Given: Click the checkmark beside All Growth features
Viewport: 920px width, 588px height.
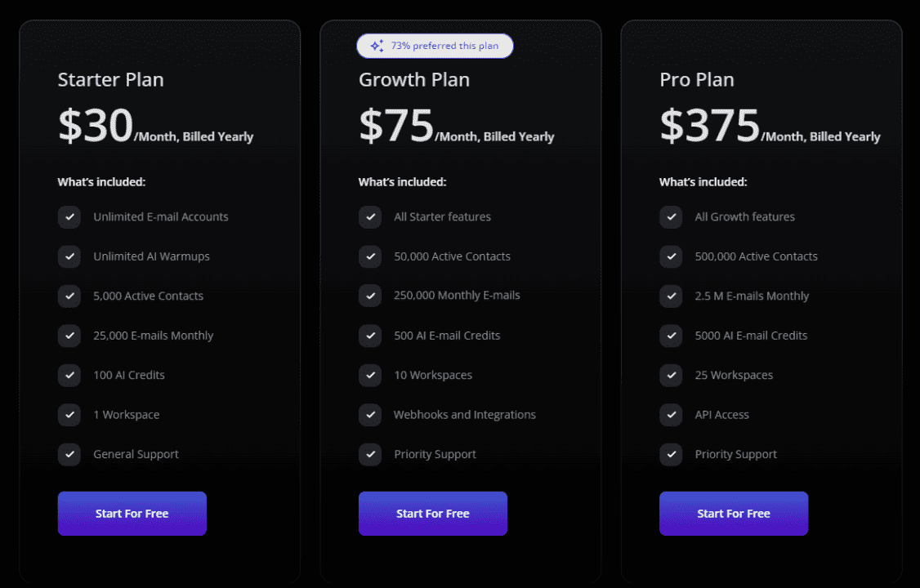Looking at the screenshot, I should pos(671,216).
